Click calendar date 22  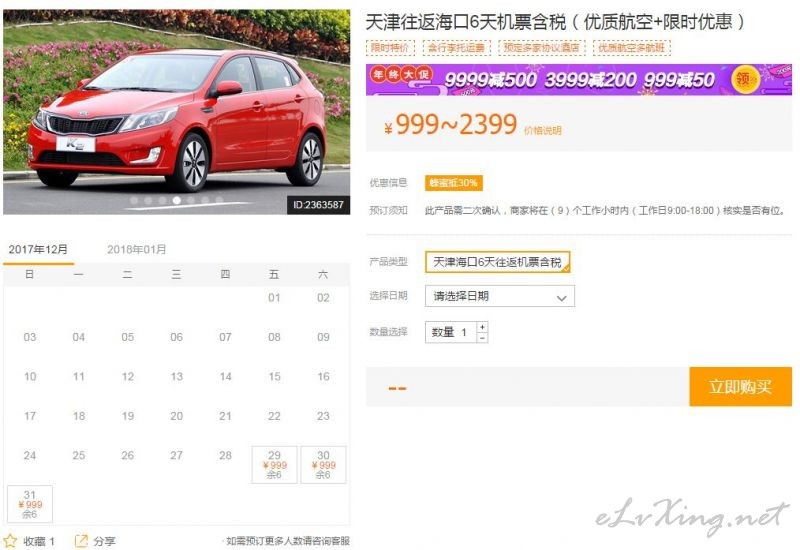(274, 416)
